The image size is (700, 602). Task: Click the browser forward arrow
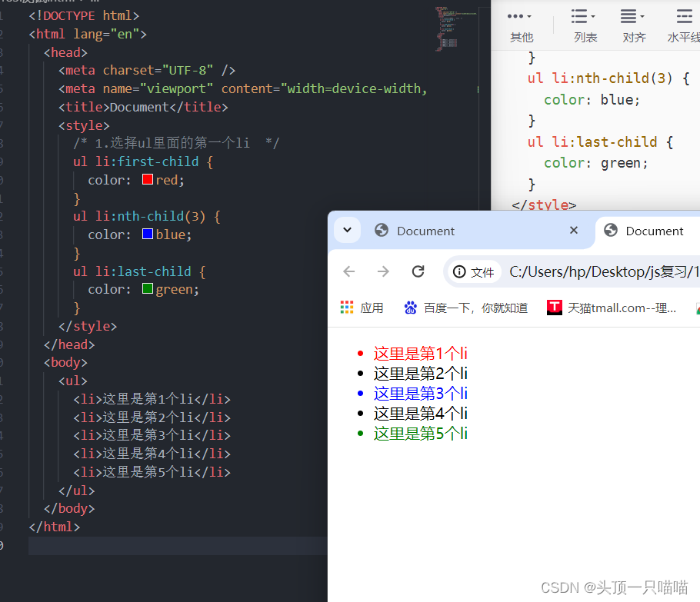[x=383, y=271]
